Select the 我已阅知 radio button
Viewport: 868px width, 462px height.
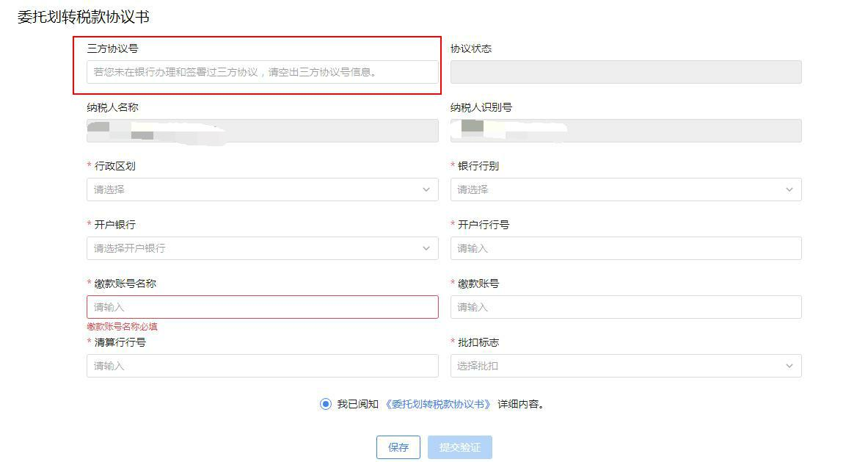click(x=326, y=404)
